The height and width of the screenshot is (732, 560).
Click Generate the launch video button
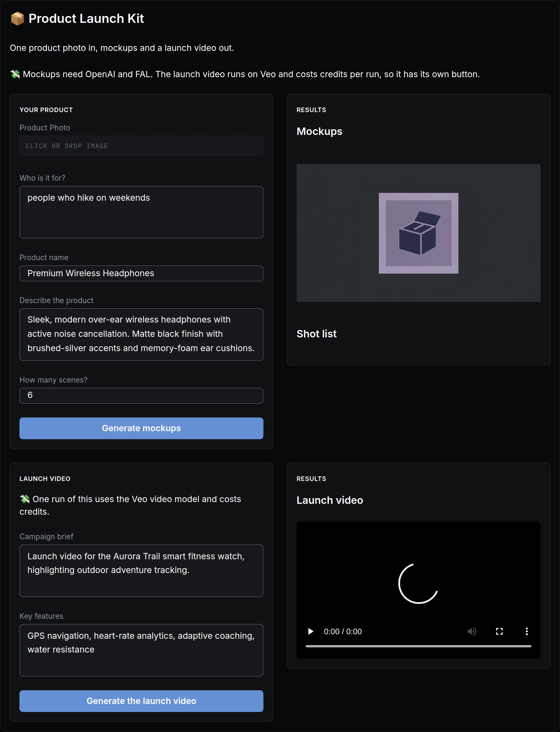pos(141,701)
